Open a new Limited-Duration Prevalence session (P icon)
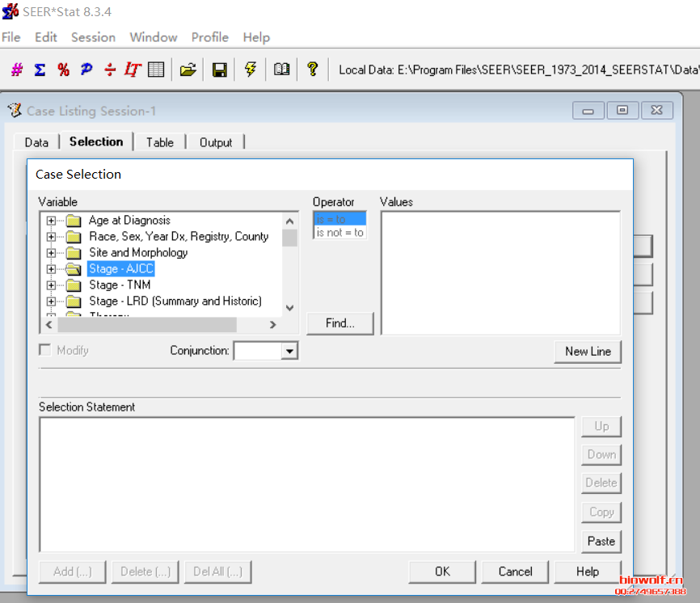Image resolution: width=700 pixels, height=603 pixels. pos(86,70)
